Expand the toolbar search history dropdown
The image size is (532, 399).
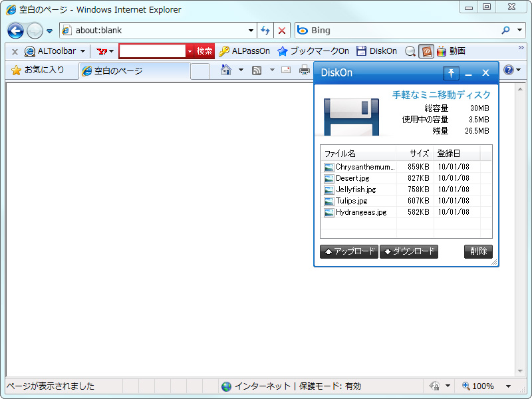pyautogui.click(x=190, y=51)
